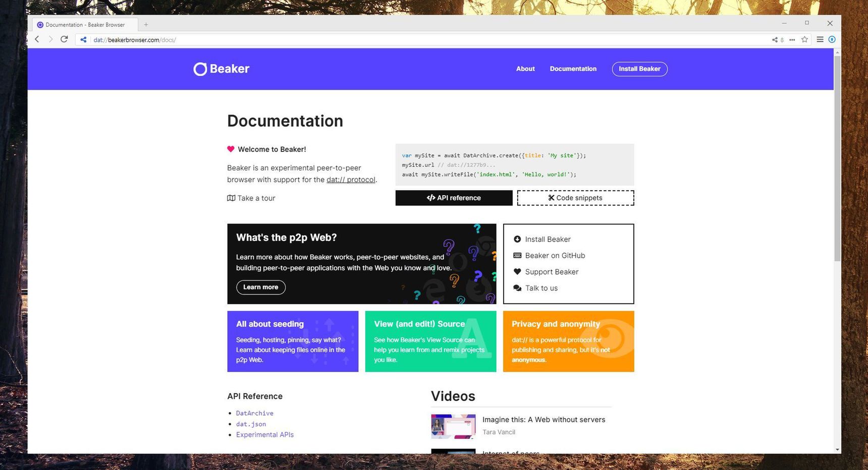Click the Documentation page heading
868x470 pixels.
[285, 121]
